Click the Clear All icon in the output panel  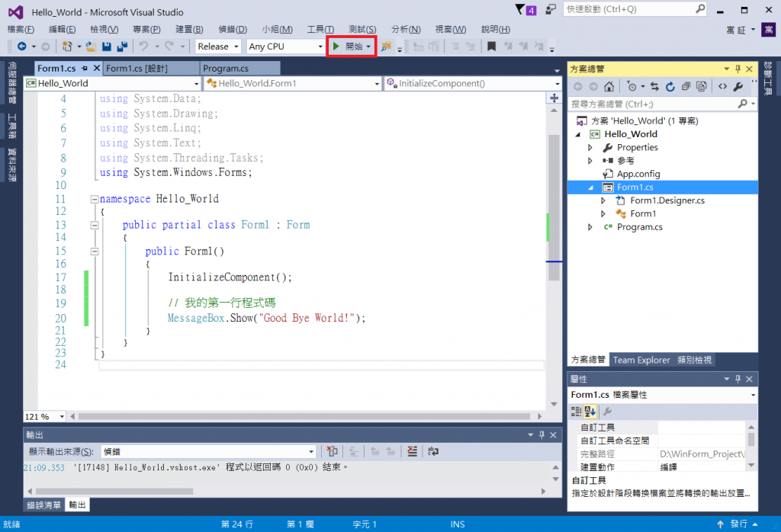tap(412, 451)
